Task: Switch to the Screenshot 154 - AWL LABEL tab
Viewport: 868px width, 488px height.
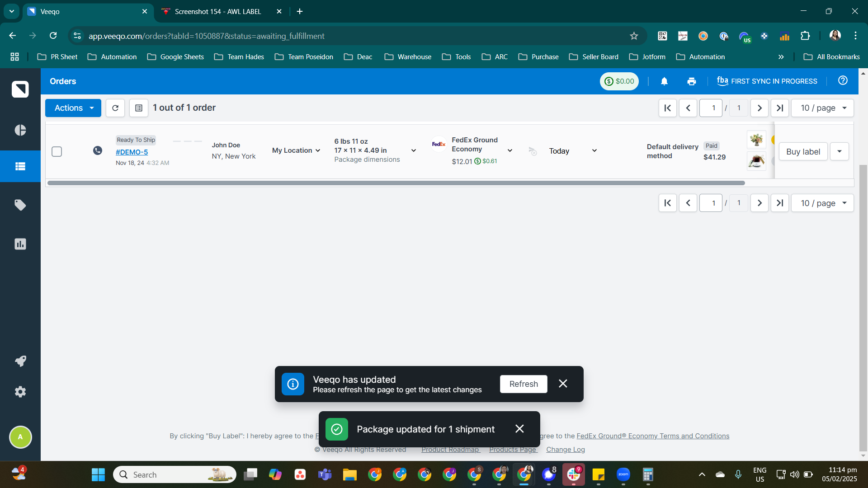Action: tap(222, 11)
